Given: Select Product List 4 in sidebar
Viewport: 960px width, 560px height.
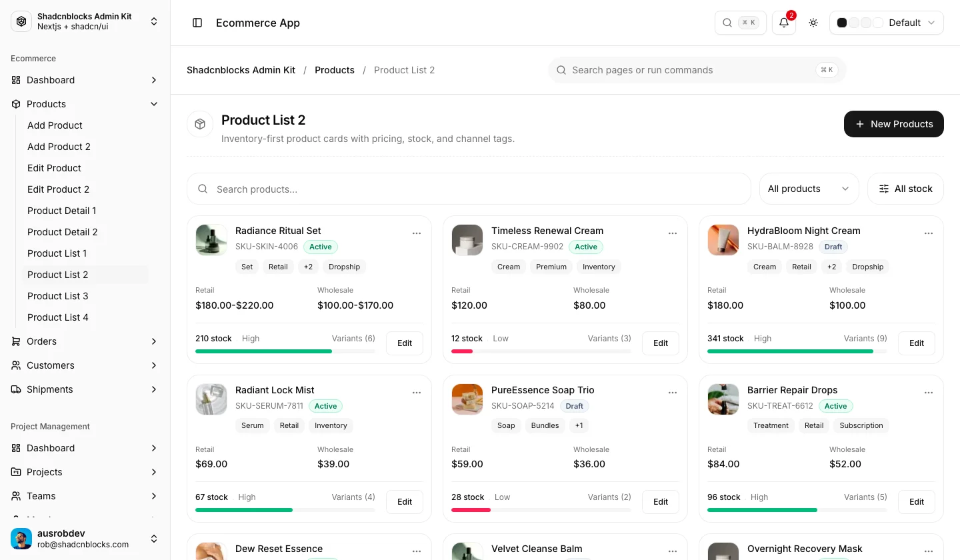Looking at the screenshot, I should 85,317.
